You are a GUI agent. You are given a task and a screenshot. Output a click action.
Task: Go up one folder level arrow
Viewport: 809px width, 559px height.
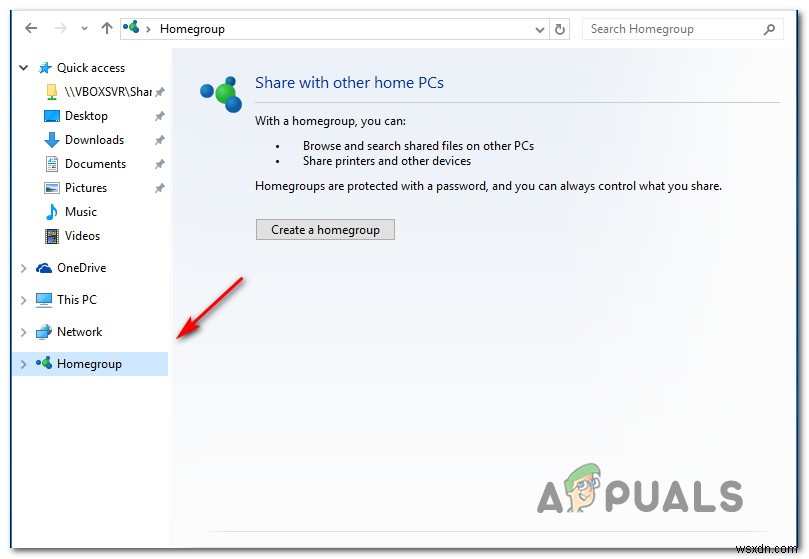pyautogui.click(x=107, y=28)
